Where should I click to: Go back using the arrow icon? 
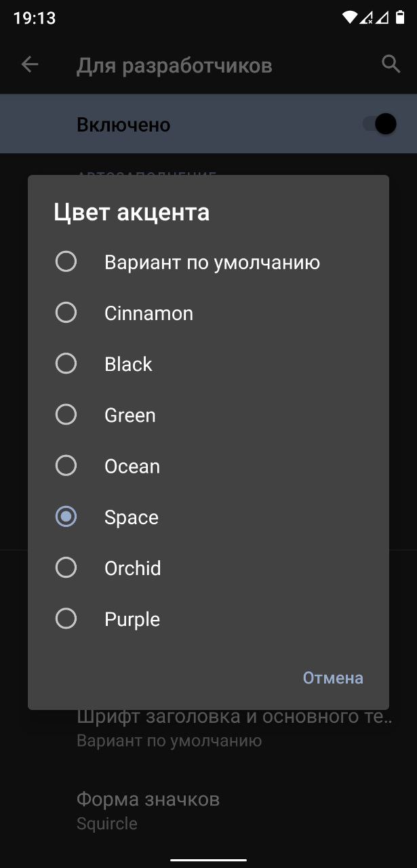(x=30, y=65)
